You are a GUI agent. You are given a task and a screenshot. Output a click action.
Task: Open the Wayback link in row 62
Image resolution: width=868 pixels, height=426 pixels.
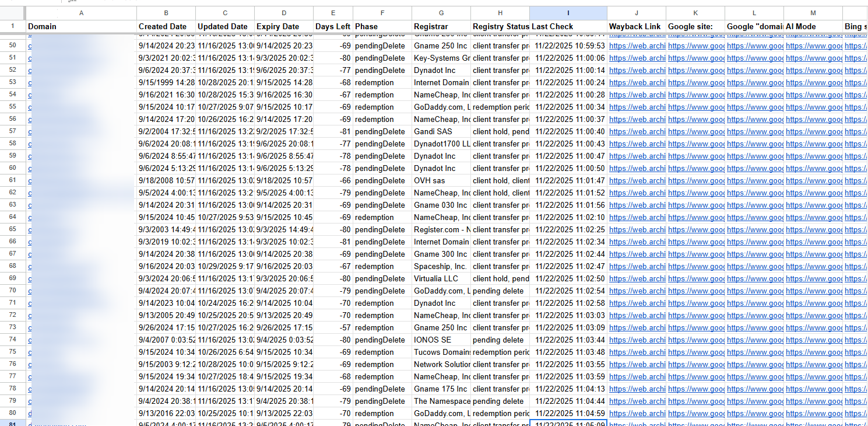pyautogui.click(x=637, y=193)
